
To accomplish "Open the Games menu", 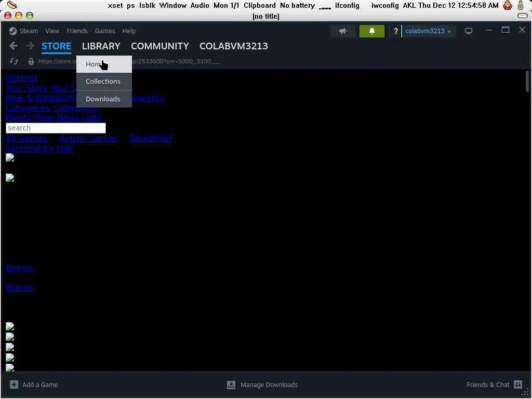I will tap(105, 31).
